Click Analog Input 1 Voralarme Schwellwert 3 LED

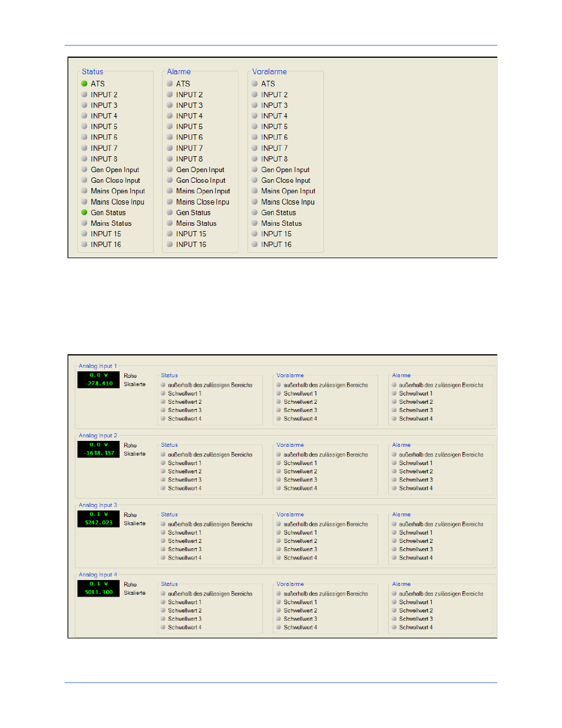pos(279,410)
